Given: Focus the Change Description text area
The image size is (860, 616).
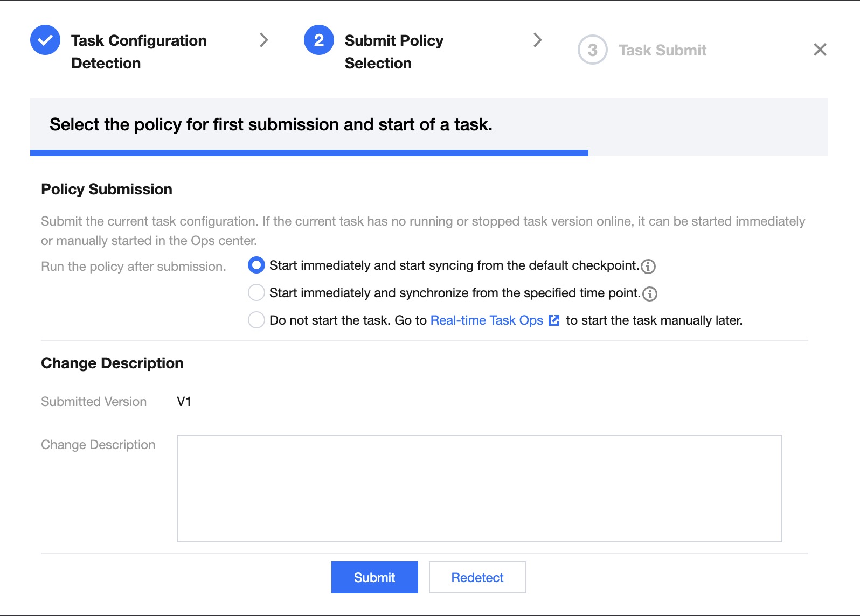Looking at the screenshot, I should (x=479, y=488).
